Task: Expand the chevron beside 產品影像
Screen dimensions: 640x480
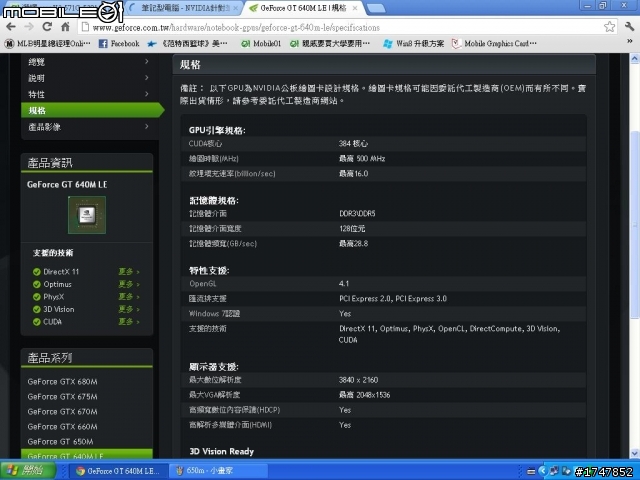Action: pyautogui.click(x=147, y=127)
